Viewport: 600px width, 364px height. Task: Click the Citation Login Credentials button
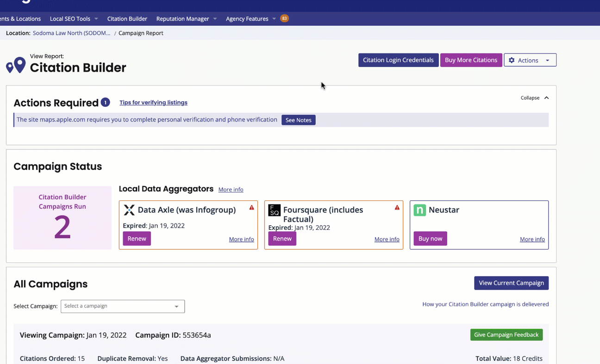tap(398, 60)
